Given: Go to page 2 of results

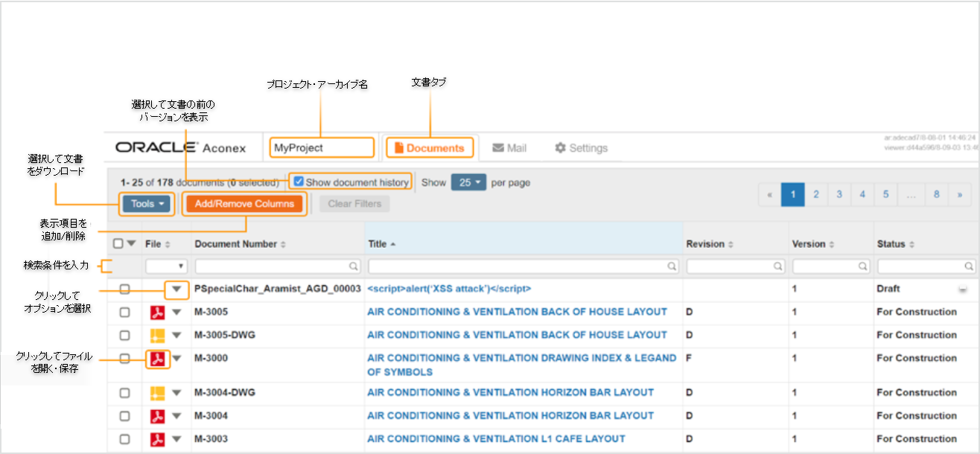Looking at the screenshot, I should pyautogui.click(x=816, y=194).
